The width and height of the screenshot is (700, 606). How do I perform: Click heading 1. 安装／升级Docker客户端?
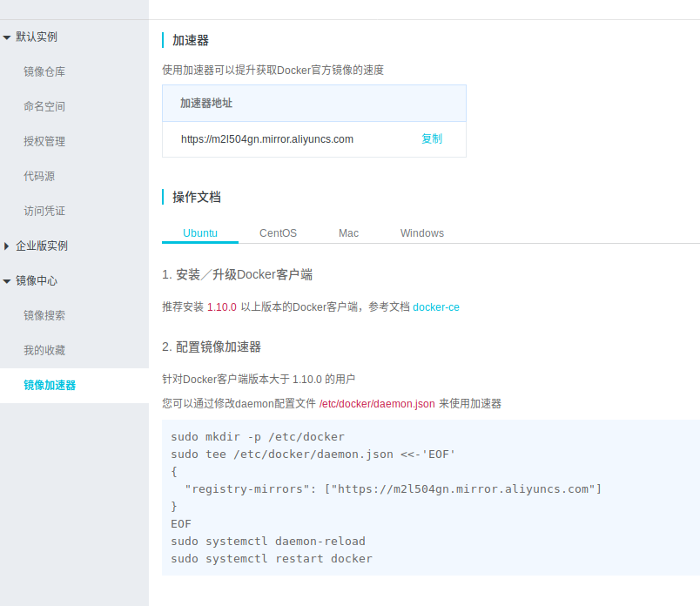(x=237, y=274)
